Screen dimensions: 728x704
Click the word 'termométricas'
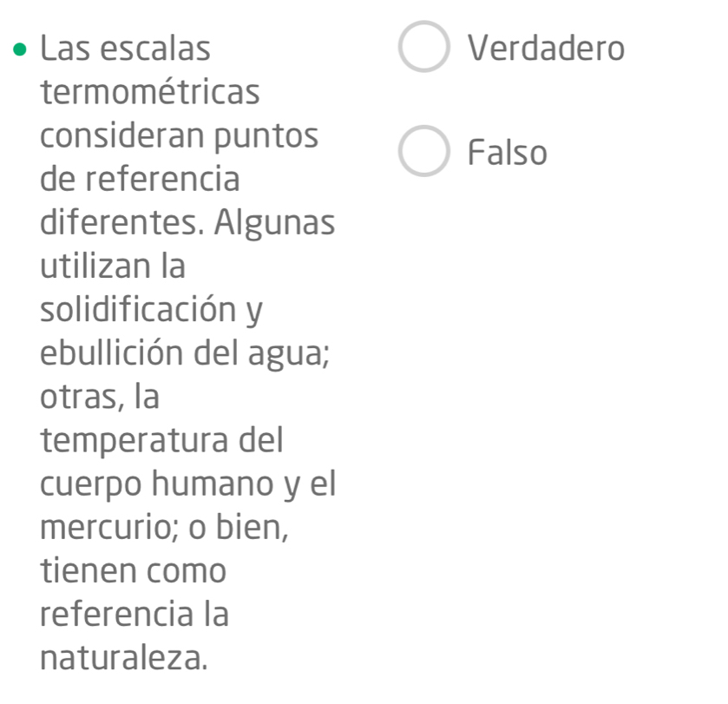point(150,92)
